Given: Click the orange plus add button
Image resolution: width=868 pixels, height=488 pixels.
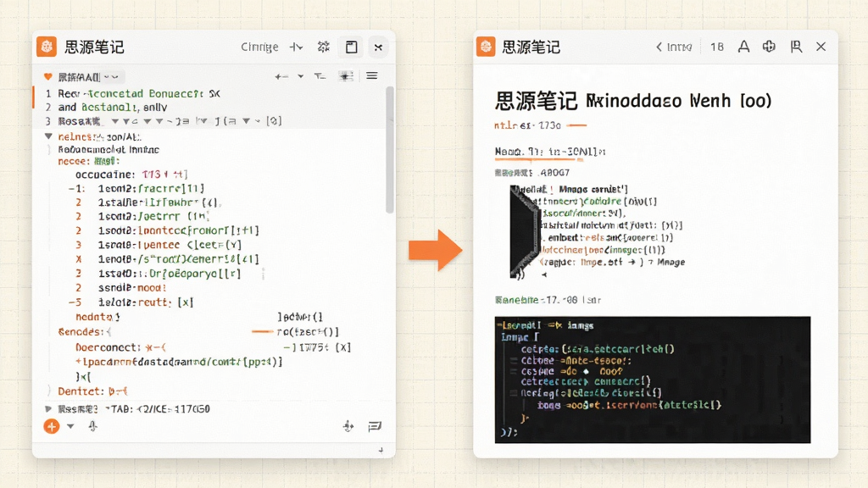Looking at the screenshot, I should click(x=52, y=426).
